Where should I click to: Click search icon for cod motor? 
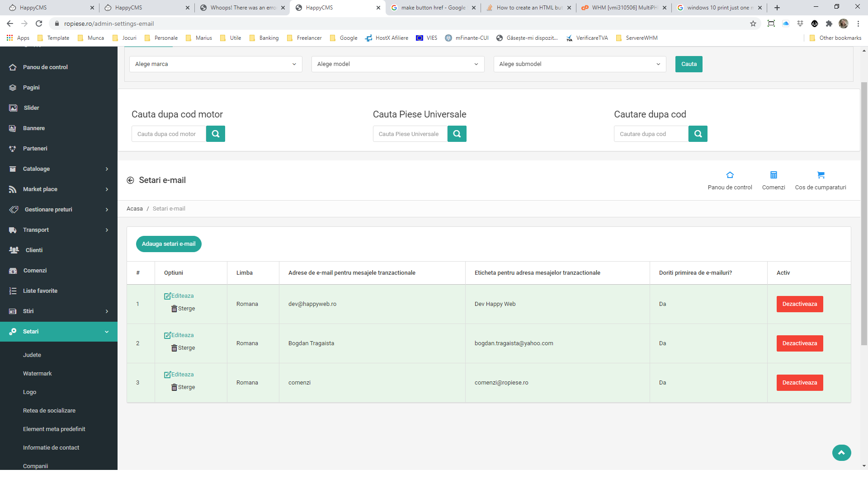pos(216,134)
